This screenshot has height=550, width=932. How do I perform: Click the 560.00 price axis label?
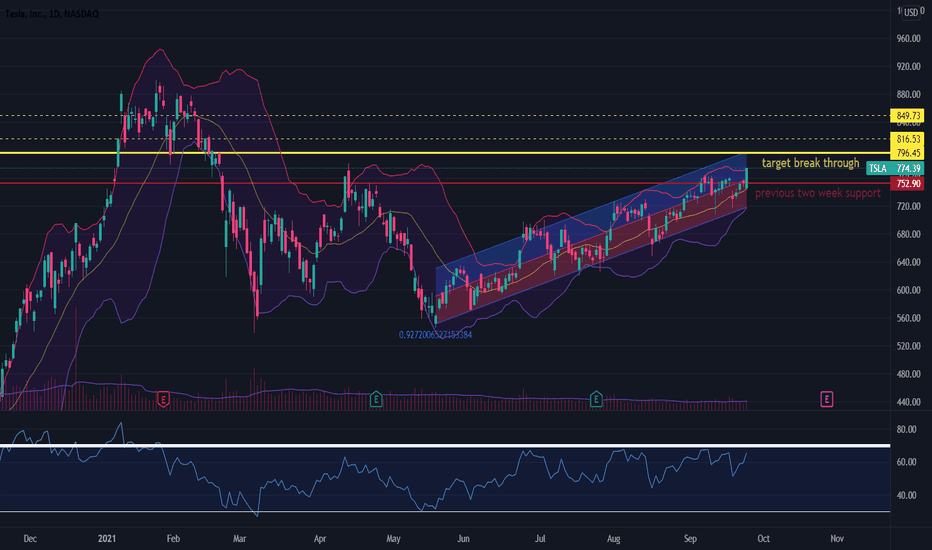(x=908, y=318)
